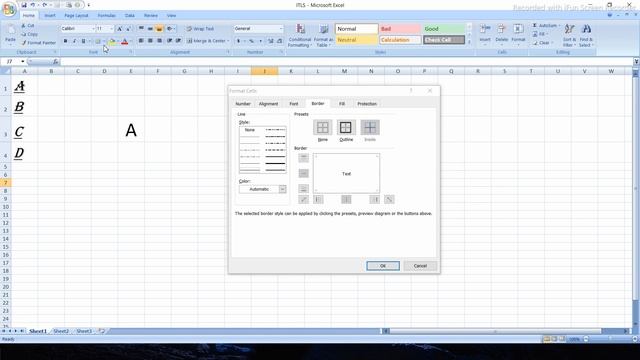Toggle Italic formatting
The width and height of the screenshot is (640, 360).
tap(74, 41)
